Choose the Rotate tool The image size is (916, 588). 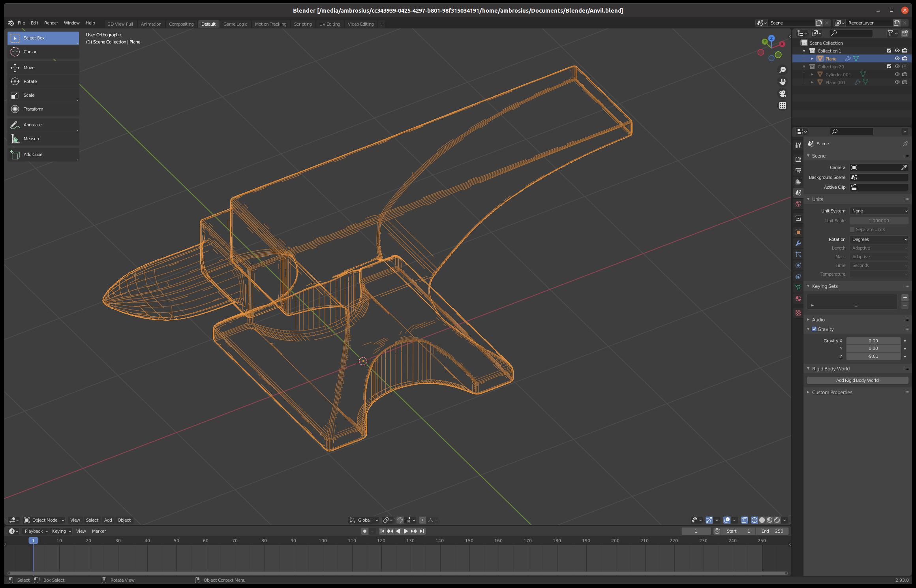click(x=43, y=81)
